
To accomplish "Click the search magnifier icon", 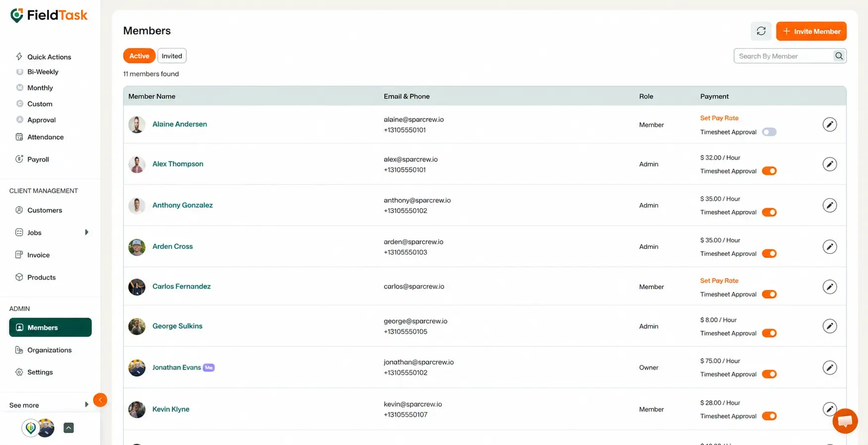I will point(839,56).
